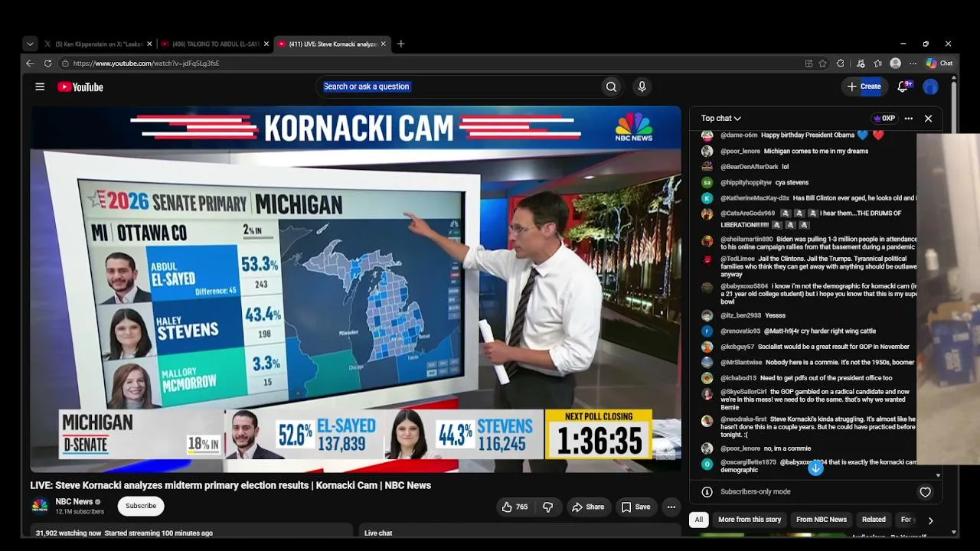This screenshot has height=551, width=980.
Task: Click @itz_ben2933's "Yessss" message
Action: click(x=775, y=315)
